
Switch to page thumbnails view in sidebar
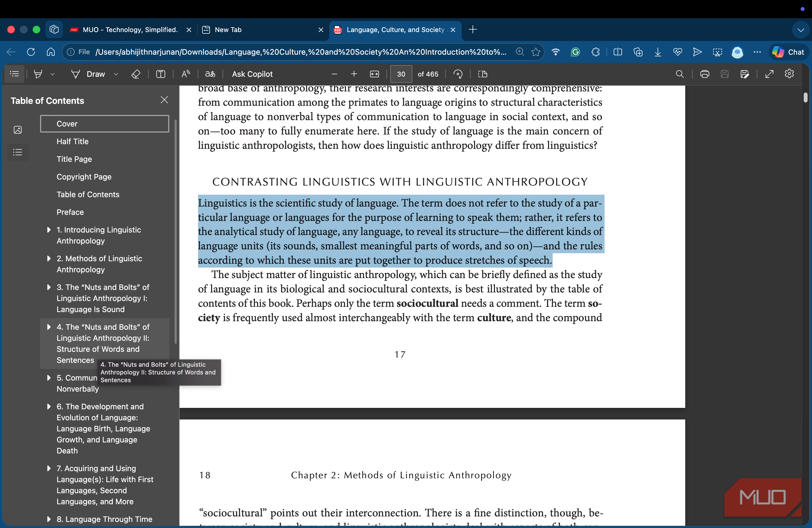pyautogui.click(x=18, y=130)
